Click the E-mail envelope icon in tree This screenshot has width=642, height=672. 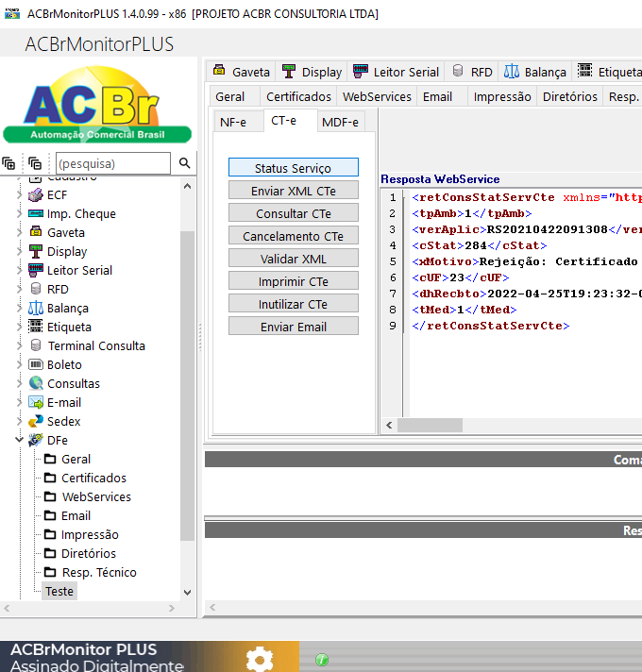pyautogui.click(x=36, y=402)
